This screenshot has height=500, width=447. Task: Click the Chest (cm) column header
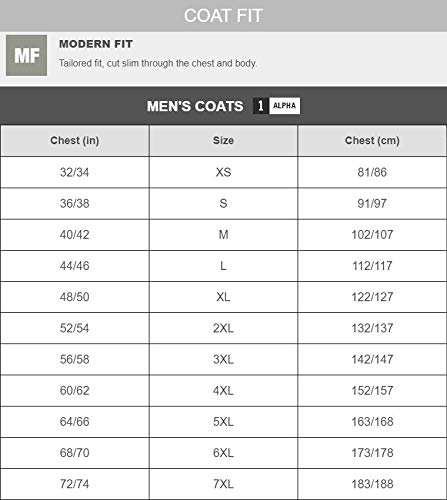[372, 141]
